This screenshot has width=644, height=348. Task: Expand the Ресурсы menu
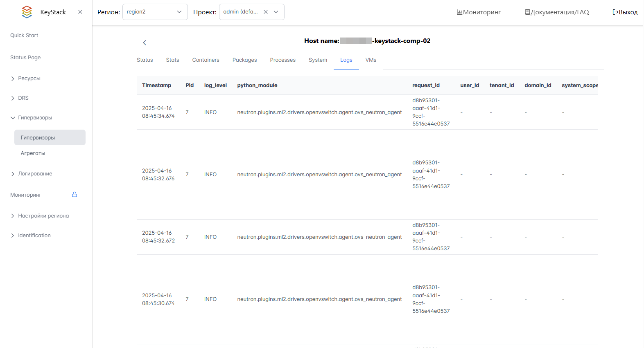pyautogui.click(x=29, y=79)
